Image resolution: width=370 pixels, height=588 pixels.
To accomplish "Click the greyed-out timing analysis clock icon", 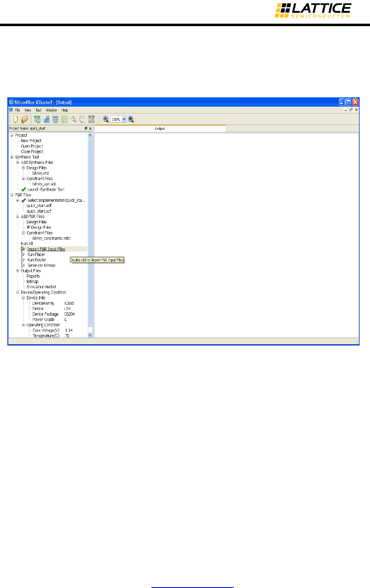I will click(x=82, y=119).
